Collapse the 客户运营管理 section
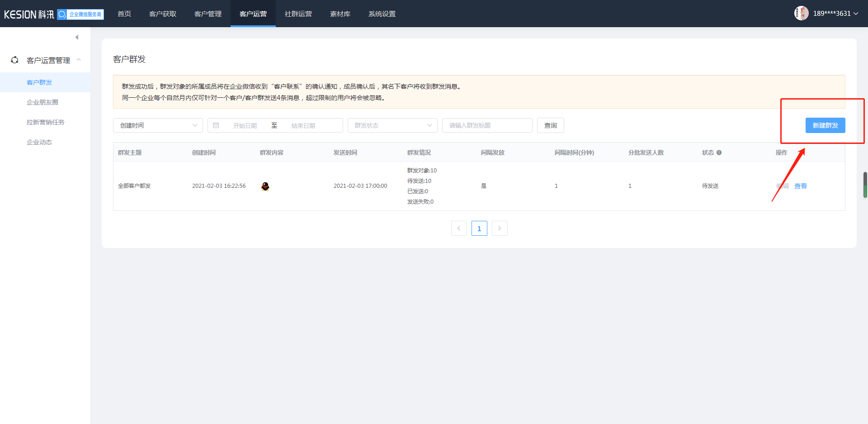This screenshot has width=868, height=424. (x=79, y=60)
